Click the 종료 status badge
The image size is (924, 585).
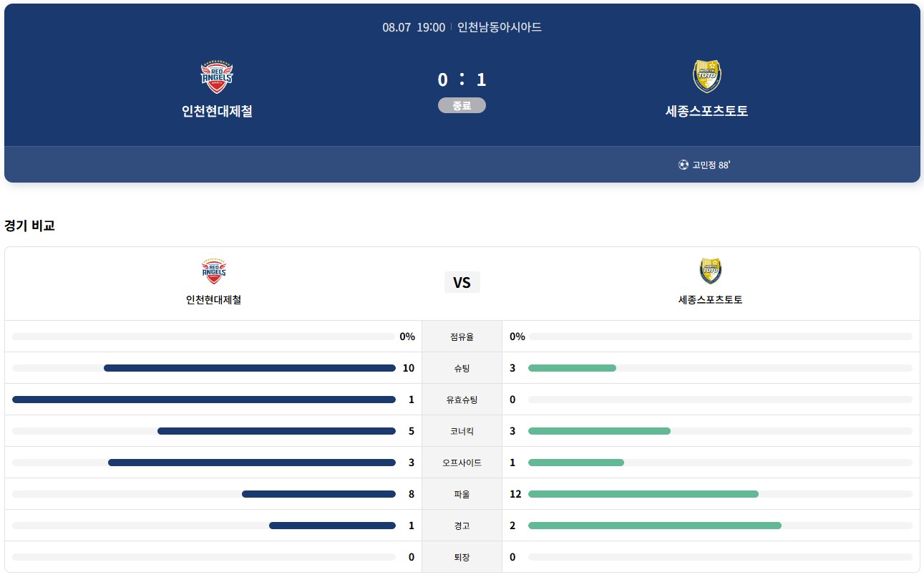tap(462, 105)
